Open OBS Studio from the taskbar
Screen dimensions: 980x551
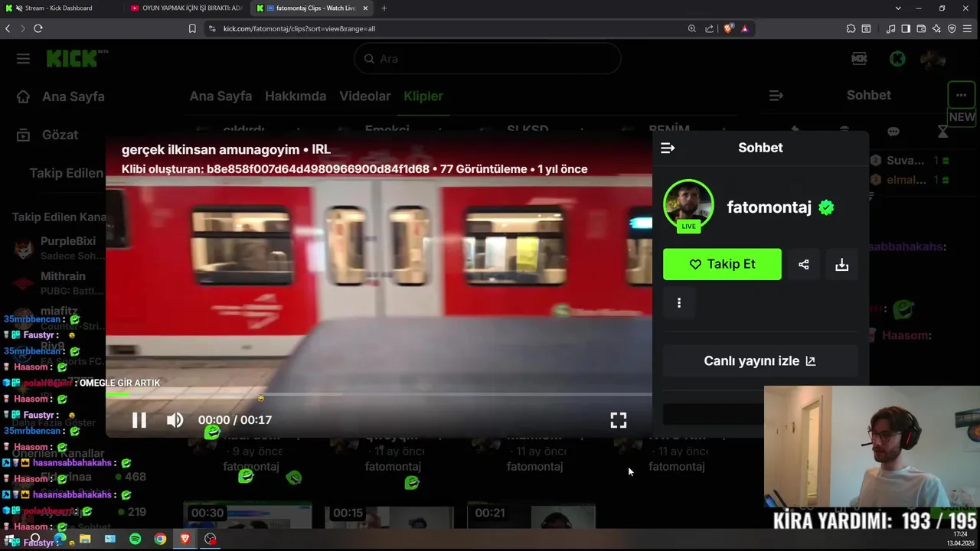click(211, 539)
